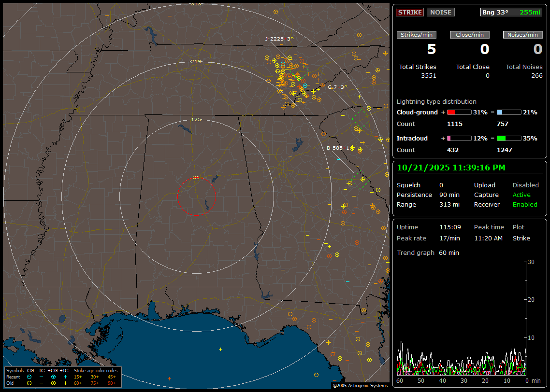Click the 125 mile range ring label
This screenshot has height=392, width=550.
click(x=196, y=119)
